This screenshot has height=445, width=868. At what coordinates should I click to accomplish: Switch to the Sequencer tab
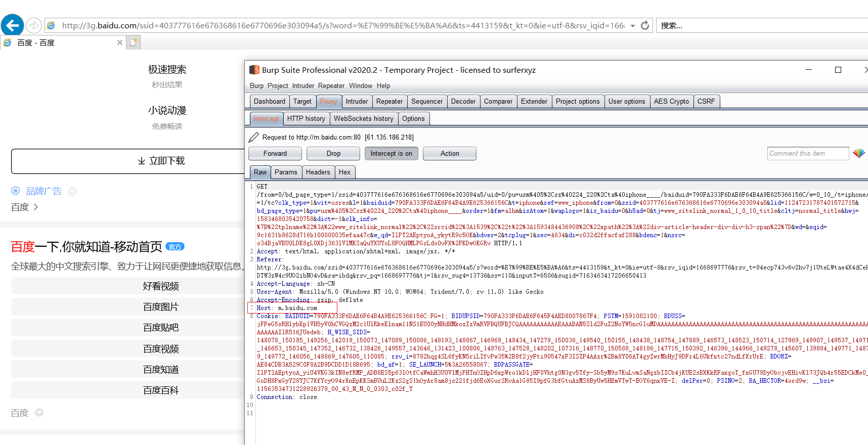427,102
